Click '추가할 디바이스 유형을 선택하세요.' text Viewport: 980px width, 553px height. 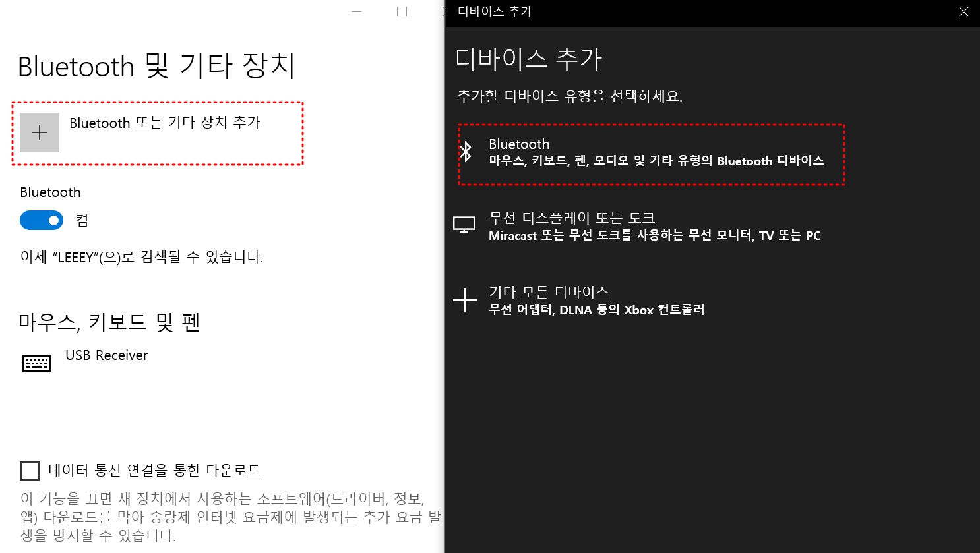point(570,96)
